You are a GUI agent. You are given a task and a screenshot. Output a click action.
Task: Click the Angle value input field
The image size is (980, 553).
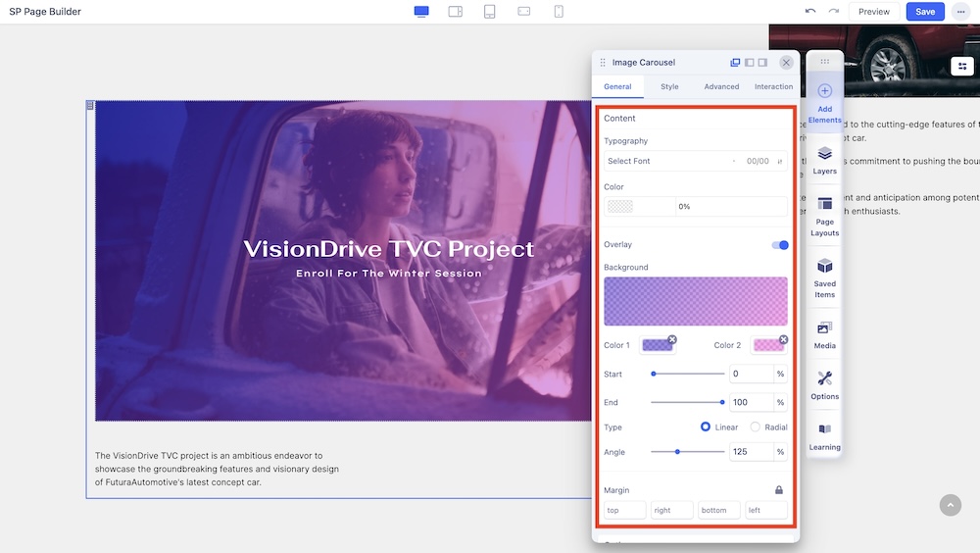[x=751, y=452]
